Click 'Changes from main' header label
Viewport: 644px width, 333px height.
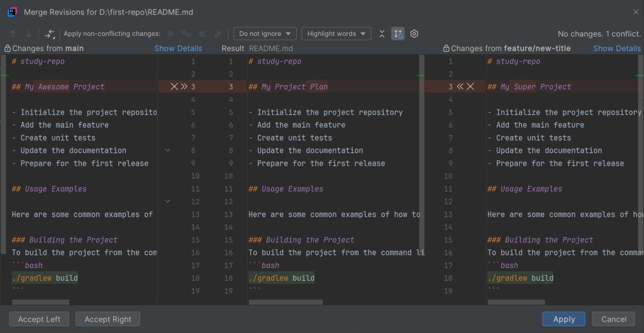pyautogui.click(x=48, y=48)
